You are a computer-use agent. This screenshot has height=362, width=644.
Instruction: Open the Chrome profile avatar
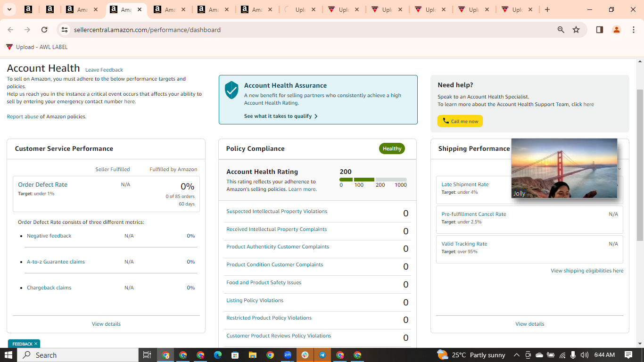[616, 30]
